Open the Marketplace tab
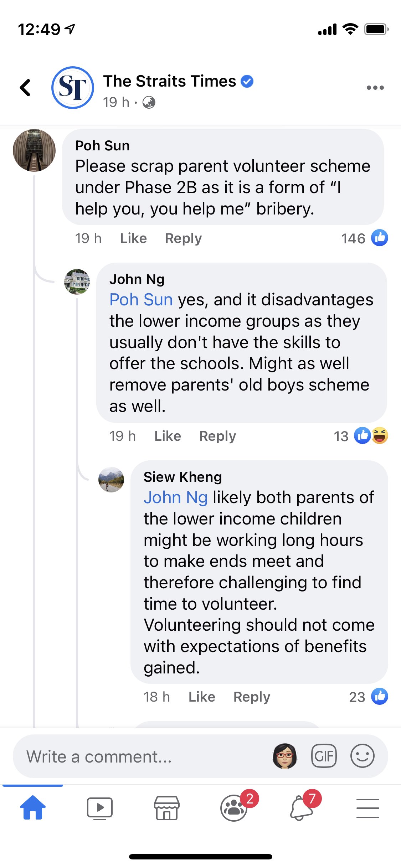 click(166, 807)
